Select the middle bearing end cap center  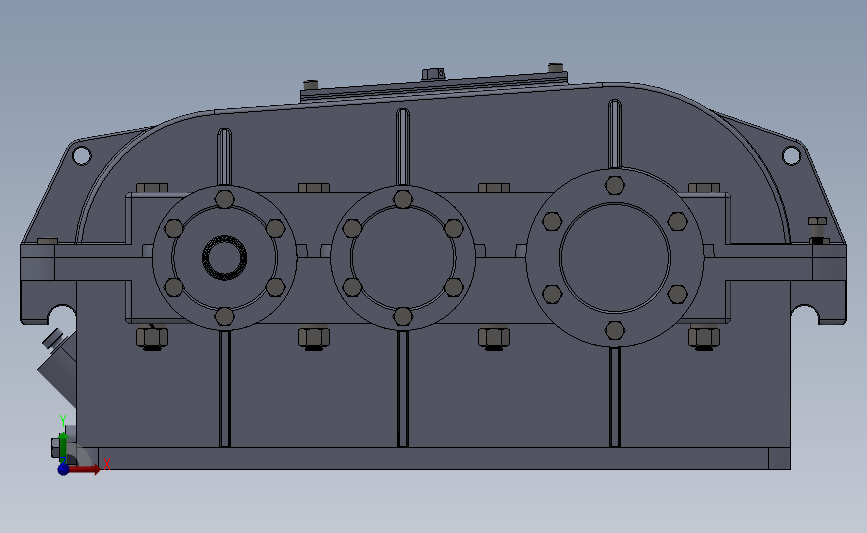pos(403,258)
